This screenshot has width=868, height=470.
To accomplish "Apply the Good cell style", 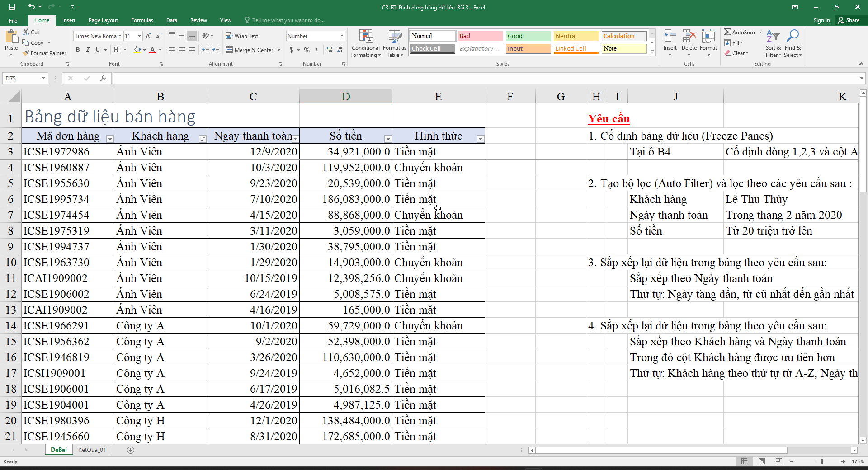I will (x=528, y=36).
